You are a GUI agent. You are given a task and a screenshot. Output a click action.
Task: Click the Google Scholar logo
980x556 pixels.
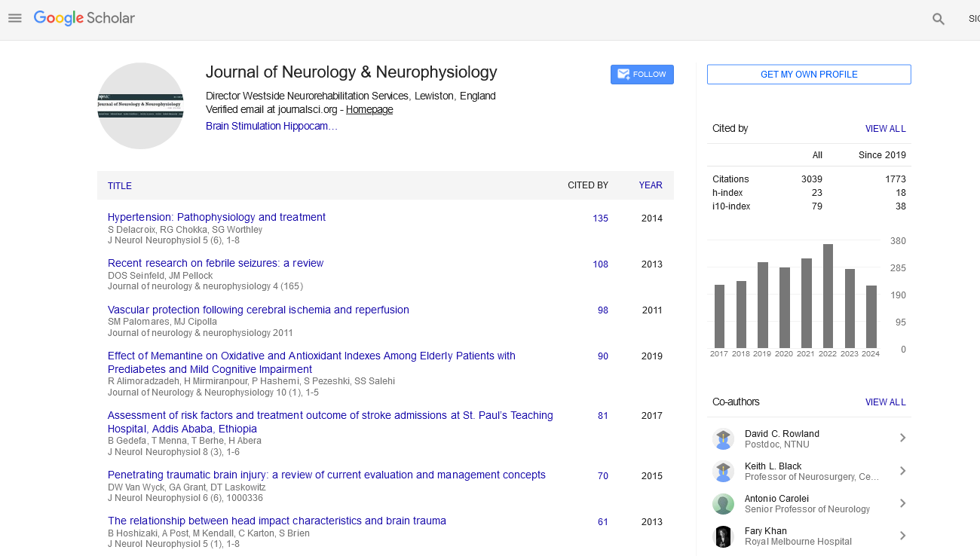(x=84, y=18)
